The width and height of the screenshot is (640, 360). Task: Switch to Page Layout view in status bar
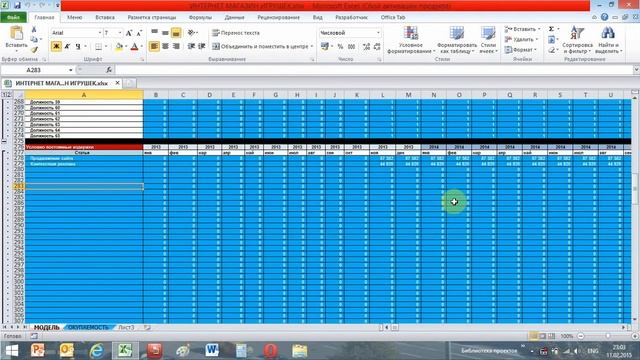coord(542,336)
